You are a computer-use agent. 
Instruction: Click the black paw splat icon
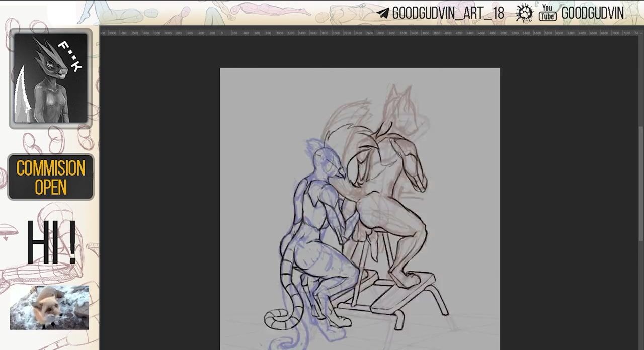click(524, 13)
